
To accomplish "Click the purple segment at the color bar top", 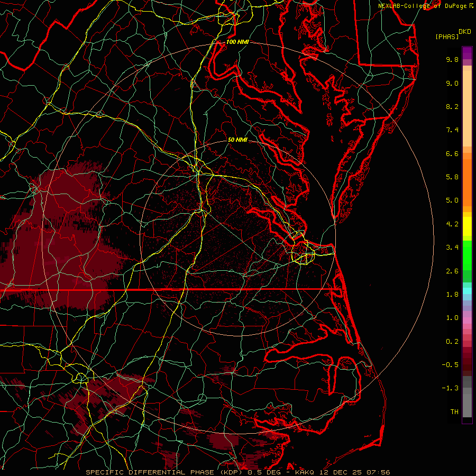I will (x=467, y=53).
